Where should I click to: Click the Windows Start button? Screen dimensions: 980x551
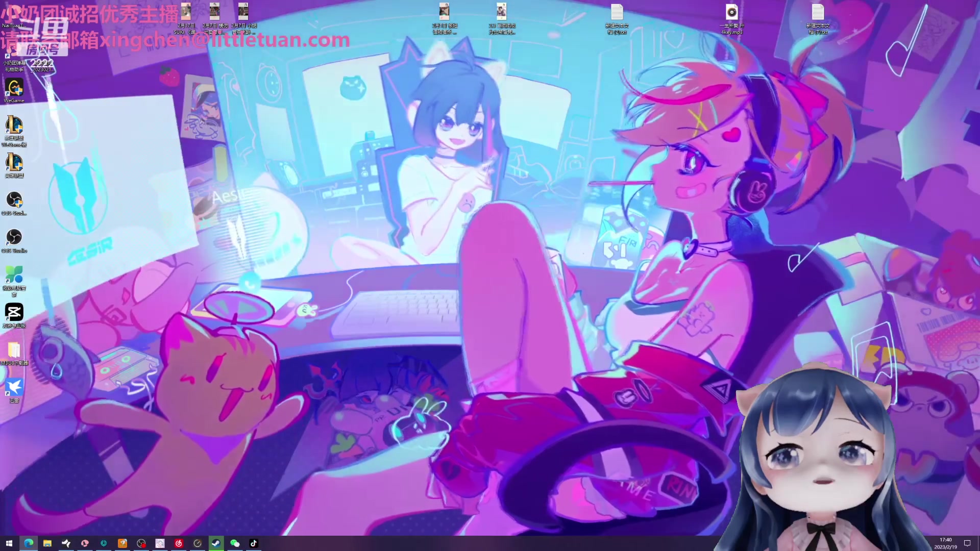click(x=9, y=543)
